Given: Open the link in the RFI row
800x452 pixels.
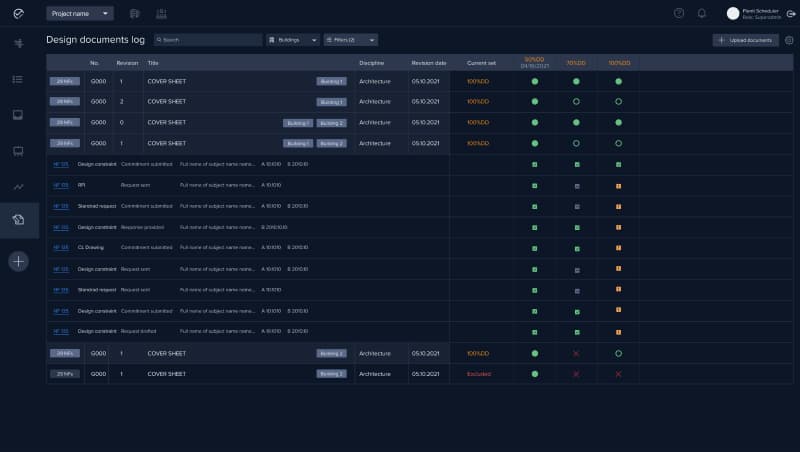Looking at the screenshot, I should point(61,185).
